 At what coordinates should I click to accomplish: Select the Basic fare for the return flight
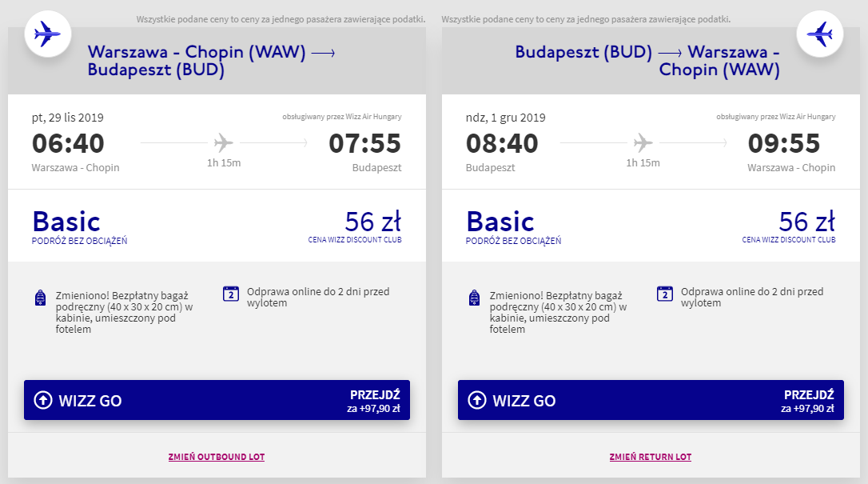coord(500,221)
